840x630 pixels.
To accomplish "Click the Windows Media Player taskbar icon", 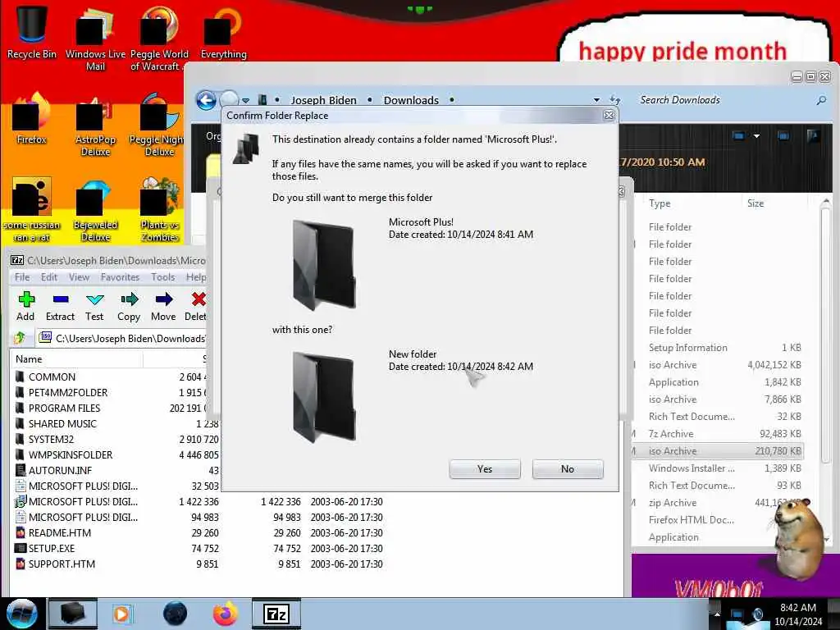I will (x=122, y=614).
